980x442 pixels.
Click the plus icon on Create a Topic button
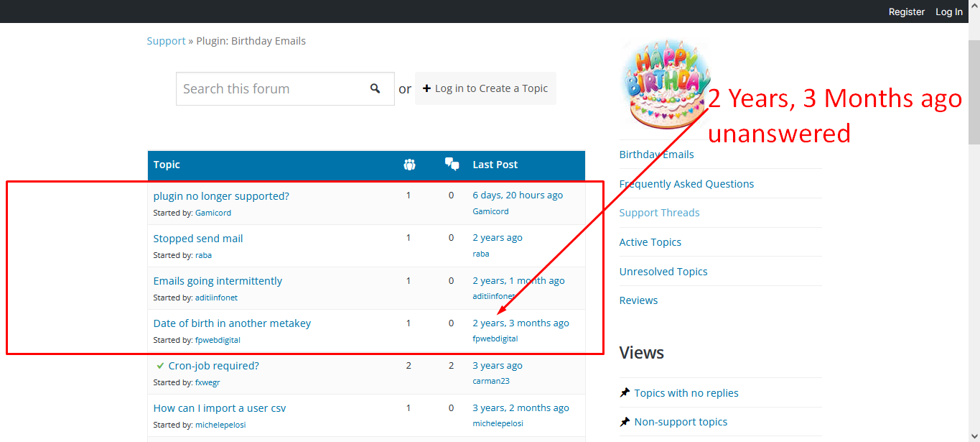coord(426,88)
